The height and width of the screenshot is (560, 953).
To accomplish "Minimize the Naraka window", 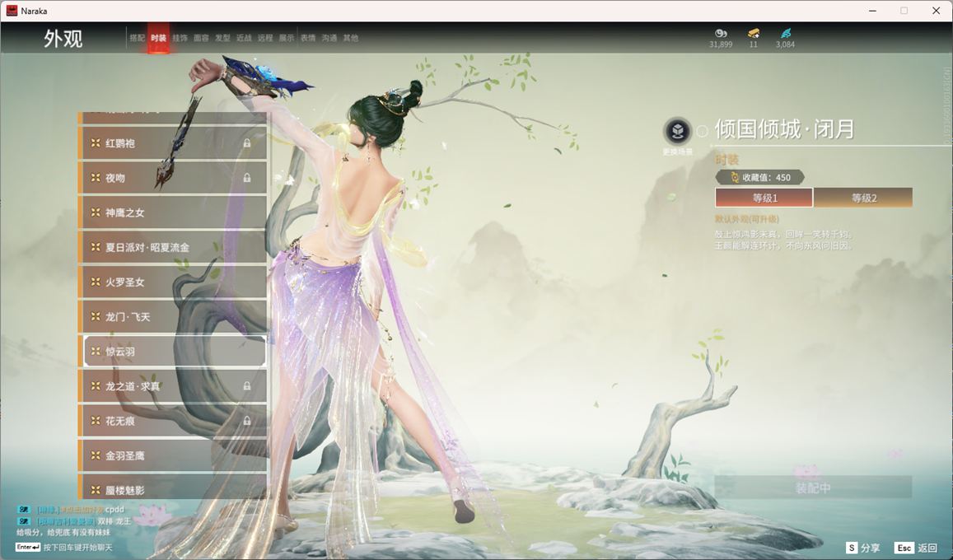I will pos(873,11).
